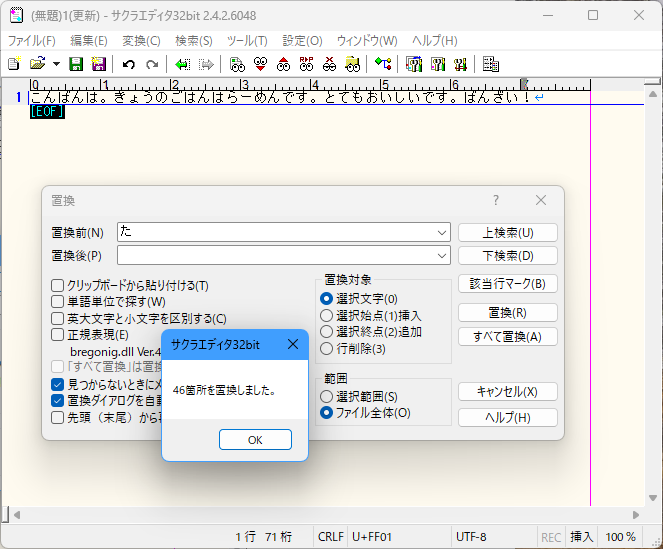Image resolution: width=663 pixels, height=549 pixels.
Task: Open font settings icon
Action: coord(460,64)
